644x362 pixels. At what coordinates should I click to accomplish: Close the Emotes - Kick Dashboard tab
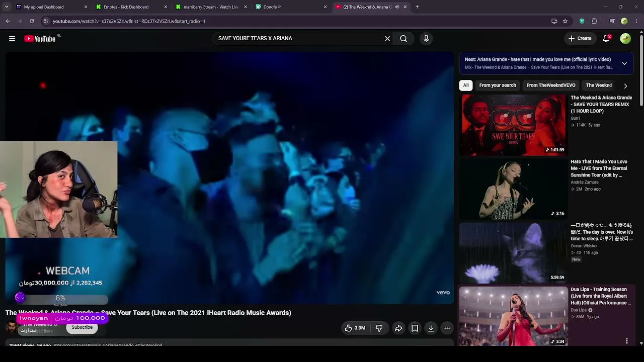point(166,7)
